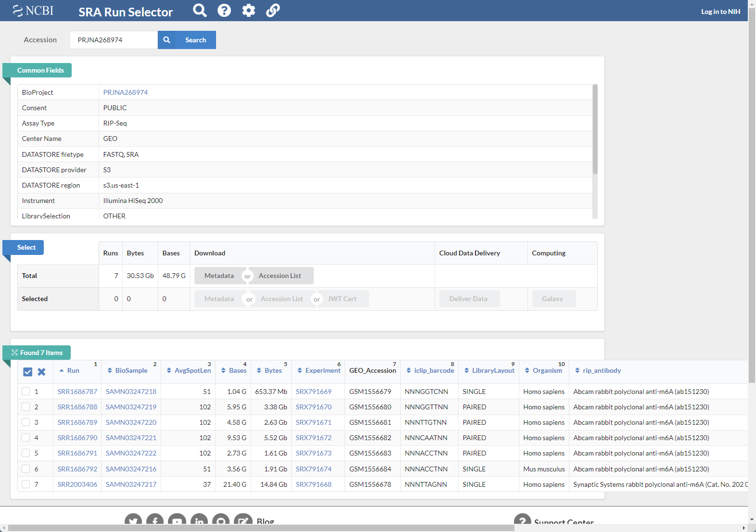Click the Selected Accession List button

tap(282, 299)
